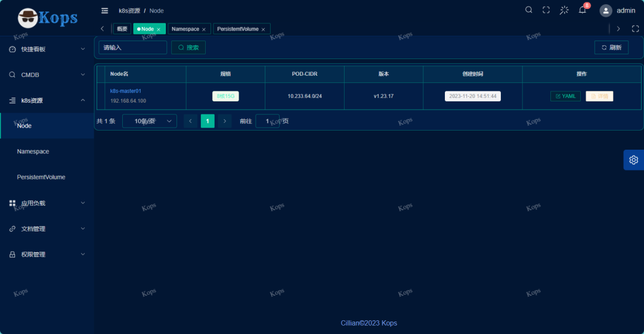
Task: Select page 1 in pagination
Action: 208,121
